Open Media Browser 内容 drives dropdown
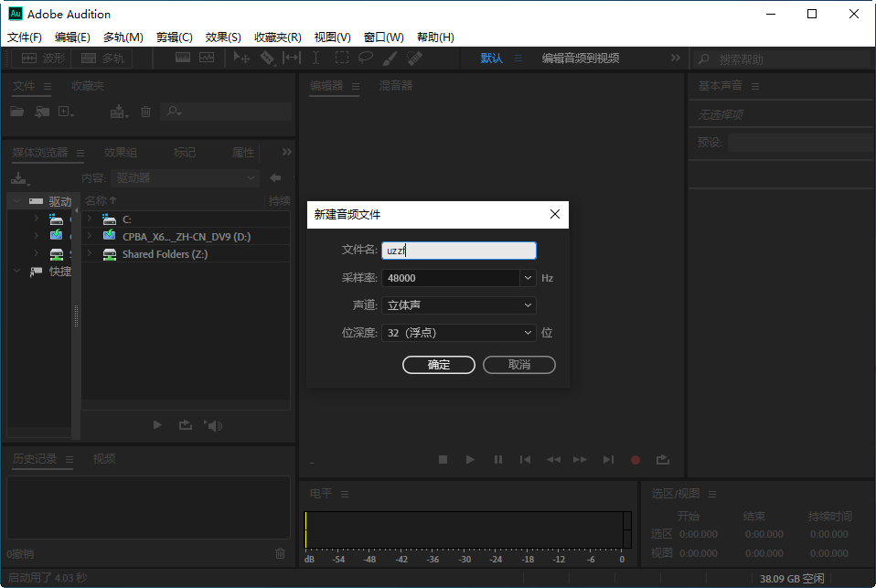 pos(185,178)
